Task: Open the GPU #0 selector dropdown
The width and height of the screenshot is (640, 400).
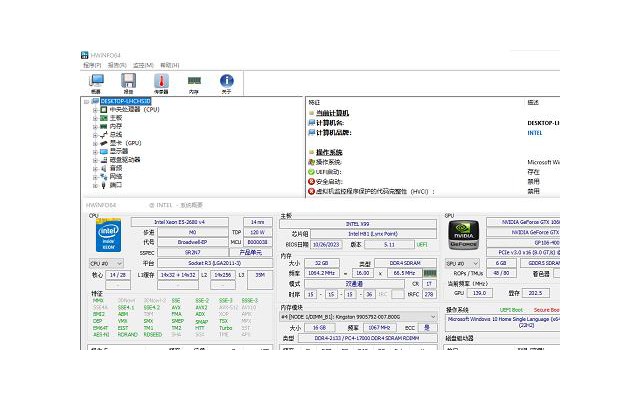Action: [462, 263]
